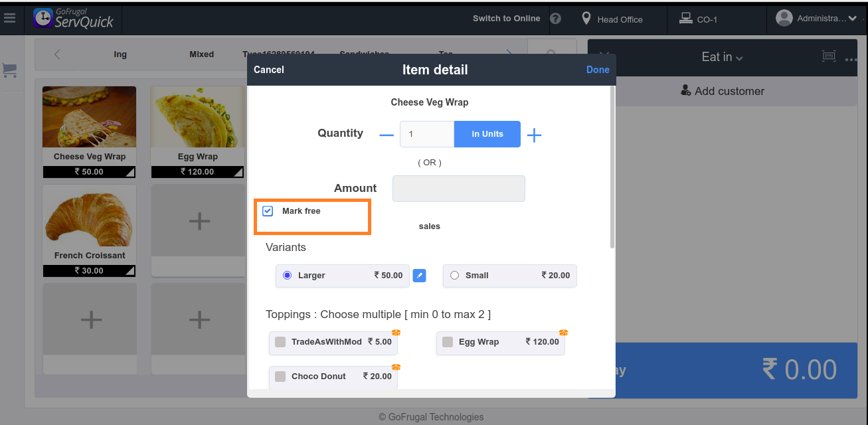
Task: Decrease quantity with minus icon
Action: click(x=387, y=135)
